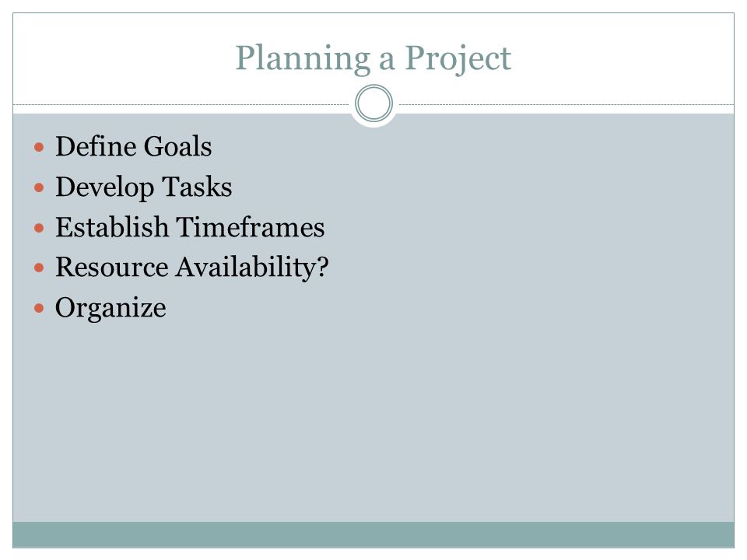
Task: Click the word Establish in third bullet
Action: point(112,227)
